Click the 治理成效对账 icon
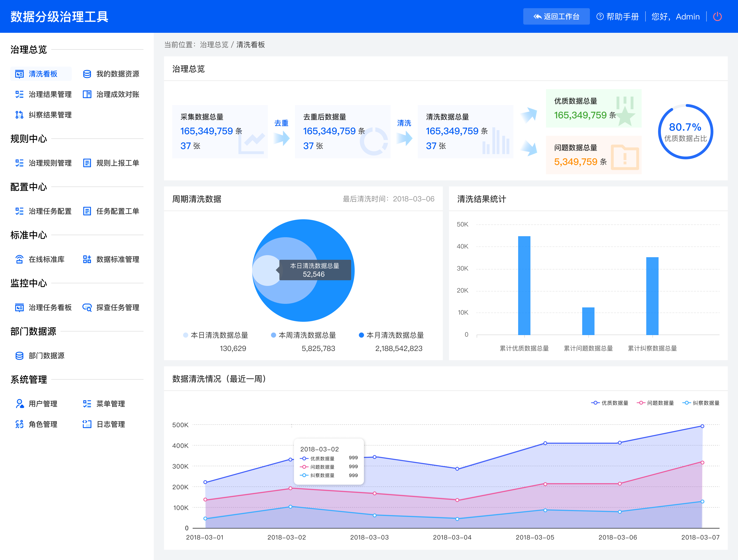Image resolution: width=738 pixels, height=560 pixels. (x=87, y=94)
